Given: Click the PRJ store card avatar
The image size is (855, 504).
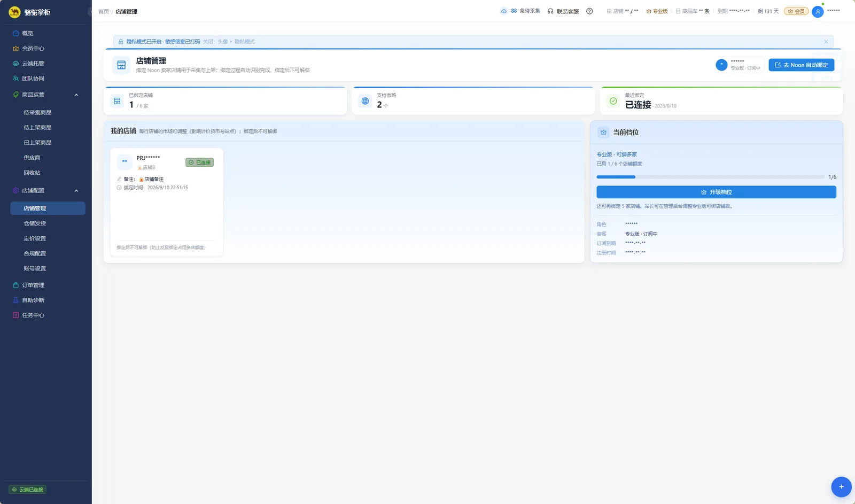Looking at the screenshot, I should coord(125,162).
